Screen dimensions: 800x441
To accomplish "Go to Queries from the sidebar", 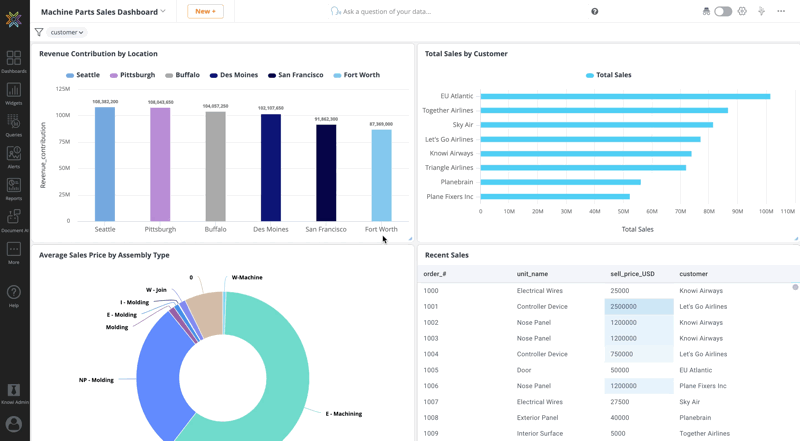I will (x=14, y=123).
